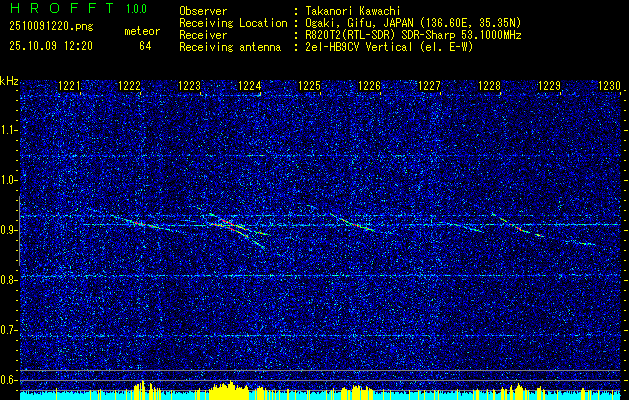The width and height of the screenshot is (629, 400).
Task: Click the yellow signal cluster below 1223-1224
Action: [x=229, y=390]
